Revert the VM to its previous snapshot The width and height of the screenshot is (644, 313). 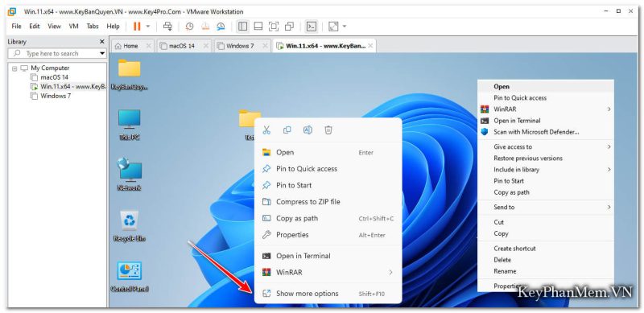click(x=205, y=27)
